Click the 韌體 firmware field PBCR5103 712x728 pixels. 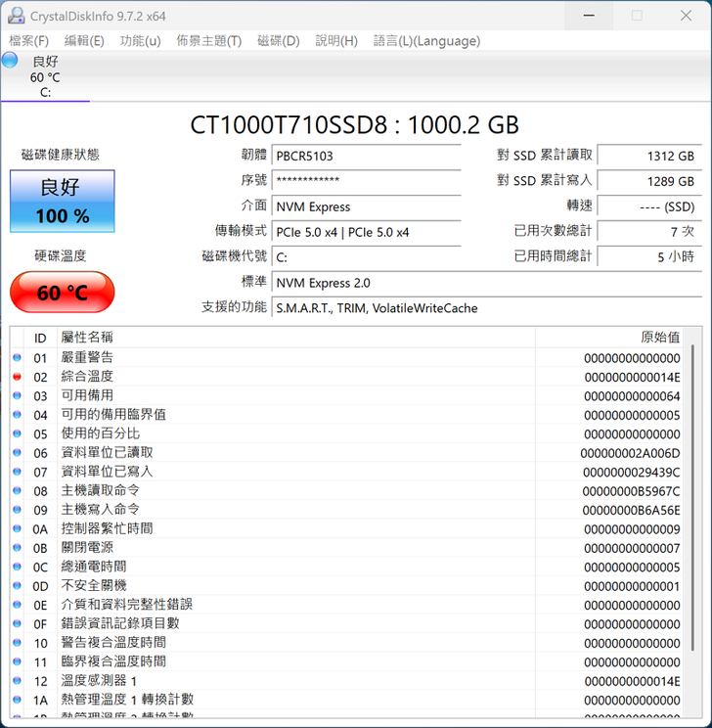[x=366, y=156]
